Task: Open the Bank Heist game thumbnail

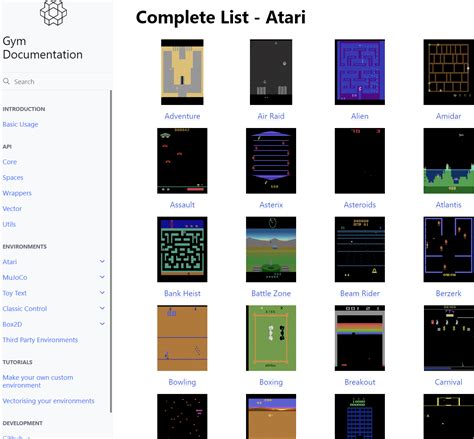Action: (182, 249)
